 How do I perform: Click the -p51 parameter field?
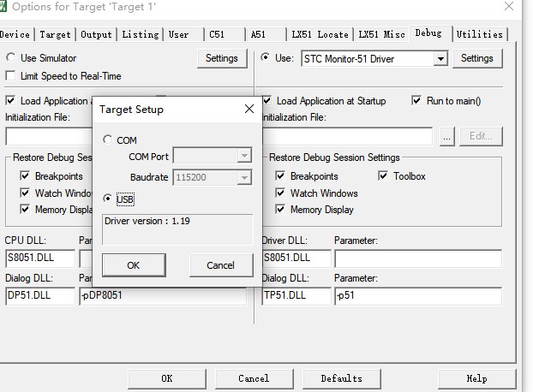[x=418, y=295]
